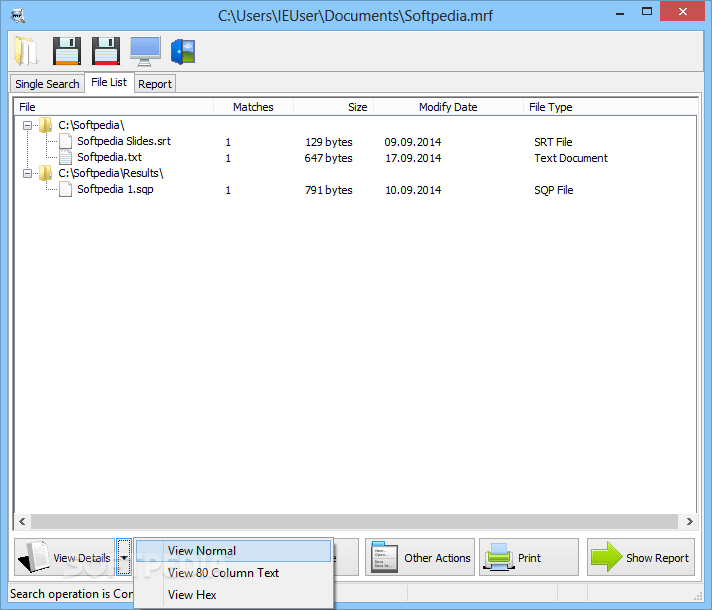Click the folder icon beside C:\Softpedia\Results\

pos(45,173)
